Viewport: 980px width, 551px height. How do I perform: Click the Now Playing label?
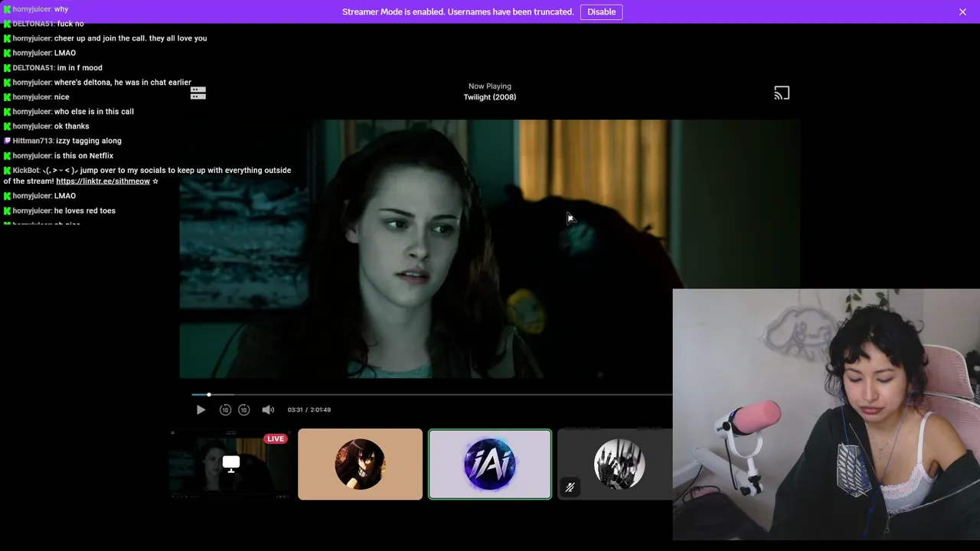click(490, 86)
